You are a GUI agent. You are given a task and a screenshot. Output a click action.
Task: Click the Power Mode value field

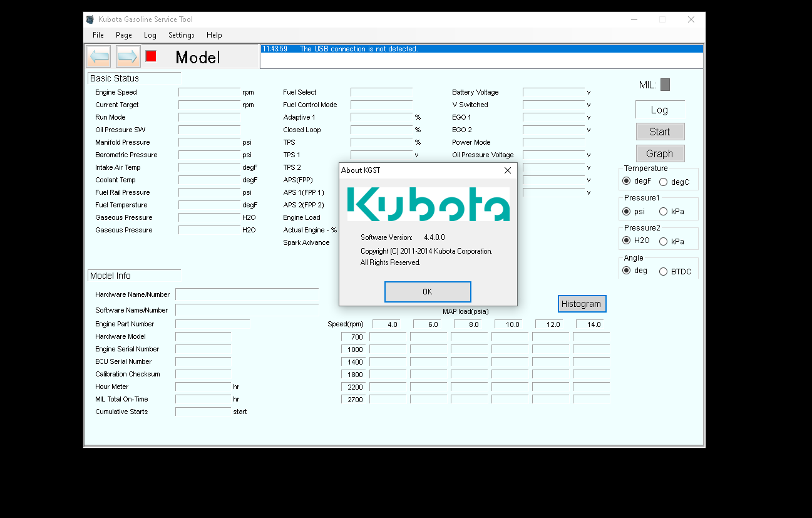553,142
